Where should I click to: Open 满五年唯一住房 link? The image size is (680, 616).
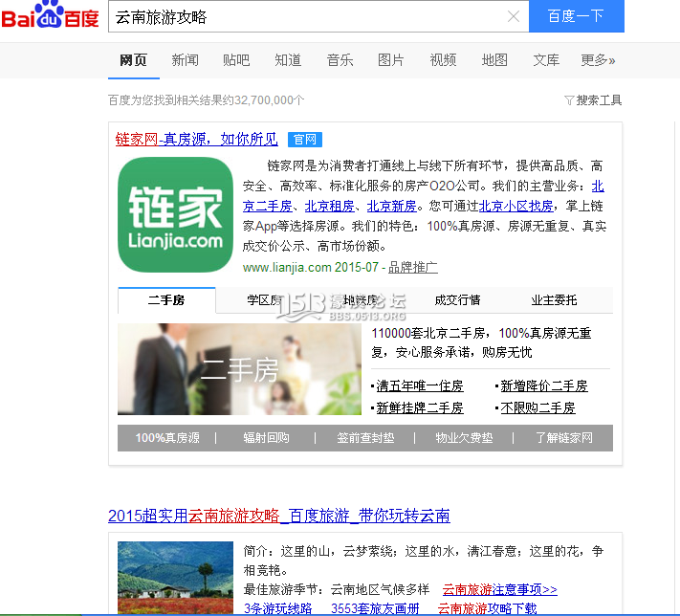pos(420,385)
